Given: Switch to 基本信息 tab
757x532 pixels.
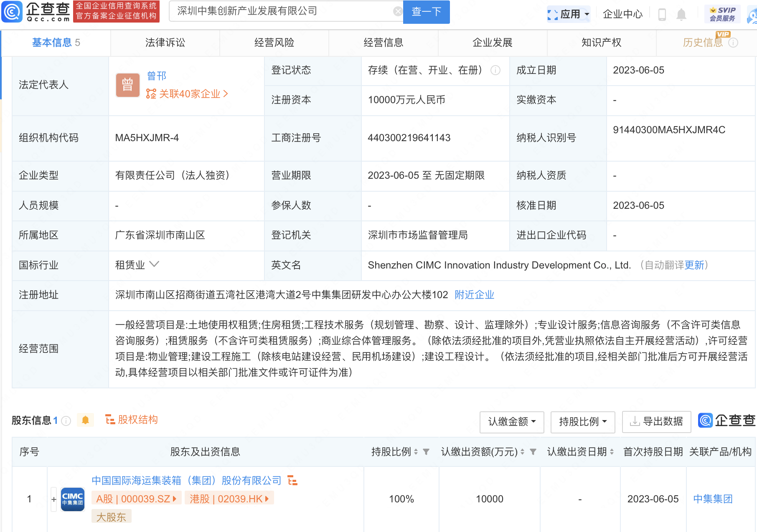Looking at the screenshot, I should pos(56,43).
